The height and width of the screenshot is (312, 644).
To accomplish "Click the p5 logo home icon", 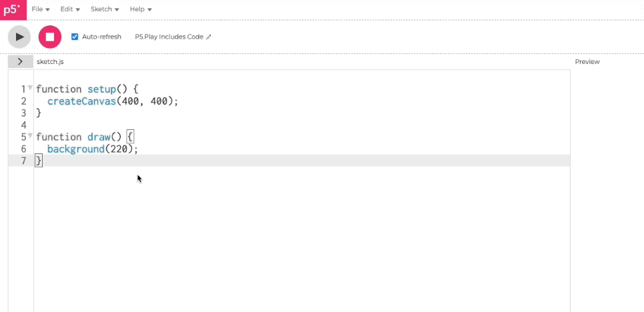I will [x=13, y=10].
